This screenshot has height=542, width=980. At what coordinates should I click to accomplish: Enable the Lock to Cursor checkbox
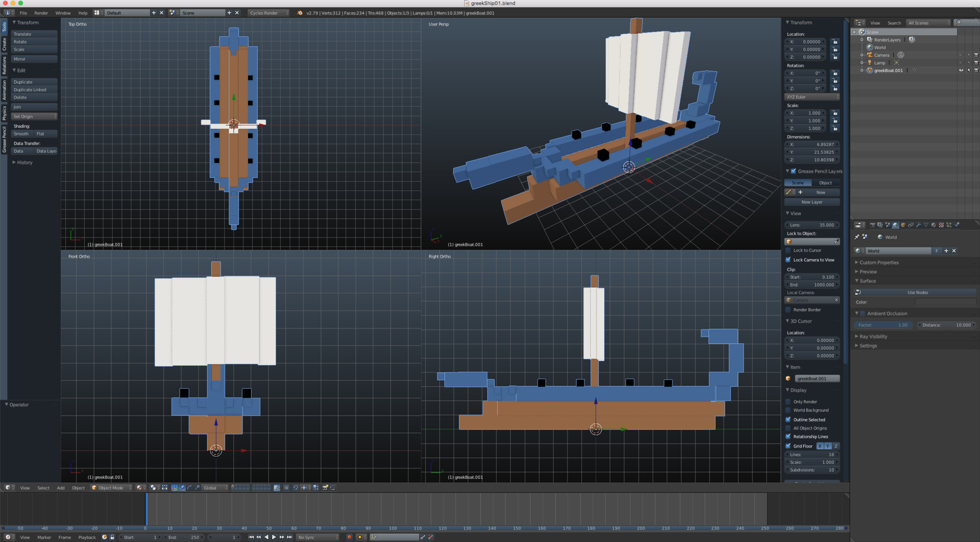pos(789,250)
